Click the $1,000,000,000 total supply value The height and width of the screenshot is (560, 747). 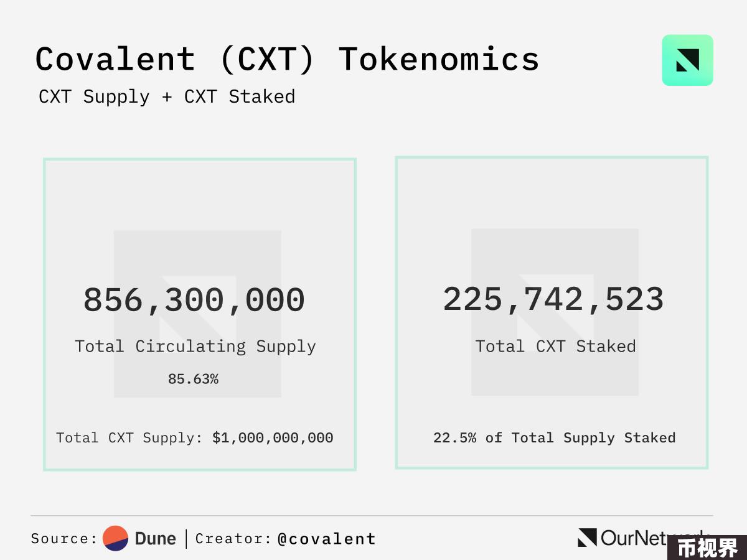click(x=273, y=438)
